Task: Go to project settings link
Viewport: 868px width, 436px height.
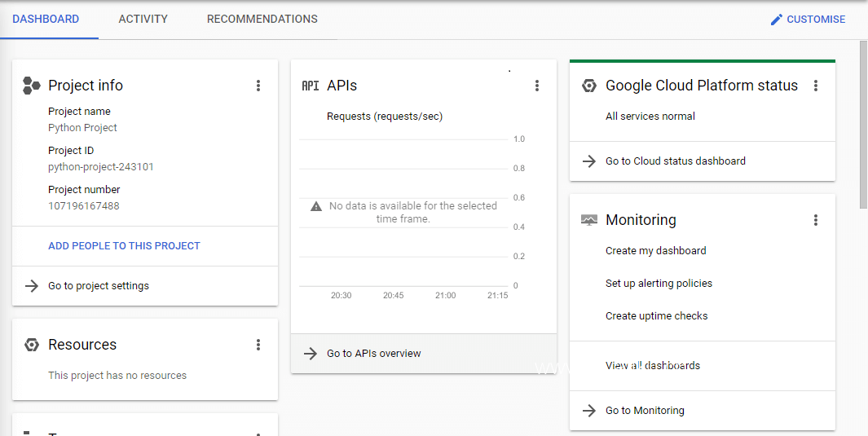Action: (x=99, y=286)
